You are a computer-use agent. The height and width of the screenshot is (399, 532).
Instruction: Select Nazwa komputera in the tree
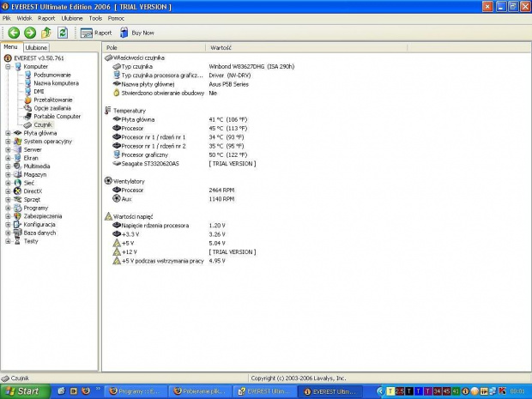pos(57,83)
